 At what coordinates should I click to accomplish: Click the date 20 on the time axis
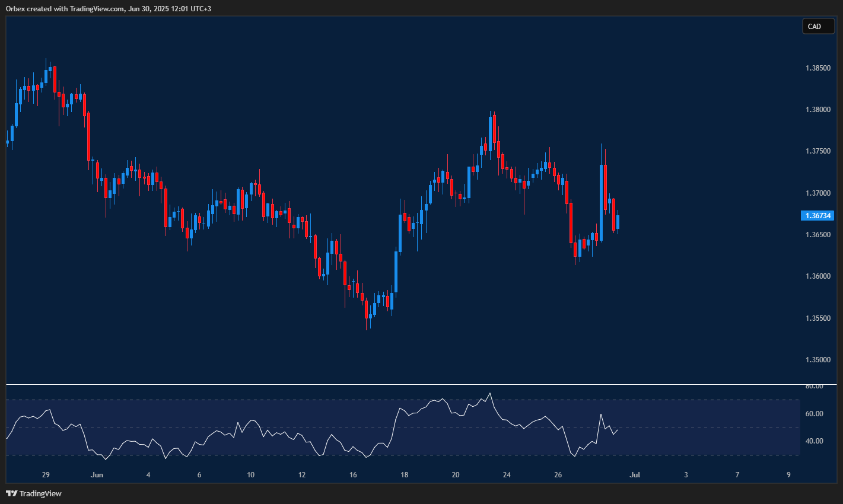click(456, 475)
